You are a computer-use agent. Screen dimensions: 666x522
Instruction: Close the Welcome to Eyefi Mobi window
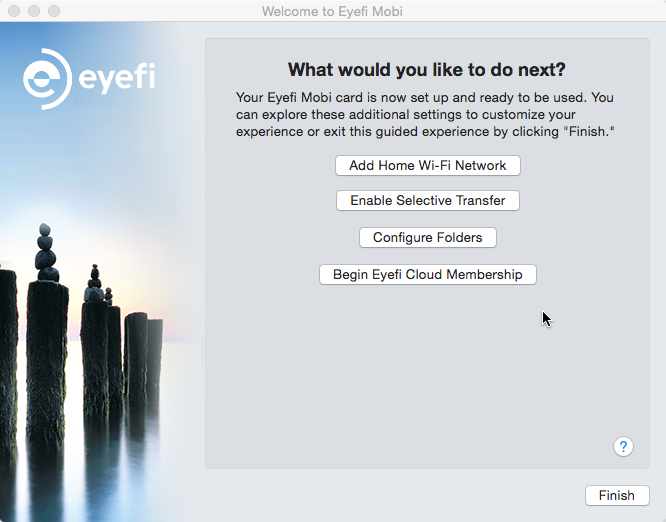14,11
